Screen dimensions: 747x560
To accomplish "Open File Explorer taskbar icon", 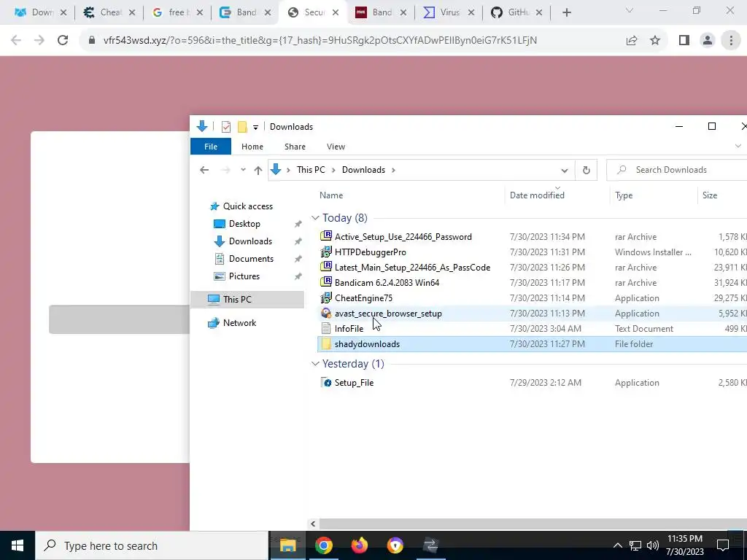I will (287, 545).
